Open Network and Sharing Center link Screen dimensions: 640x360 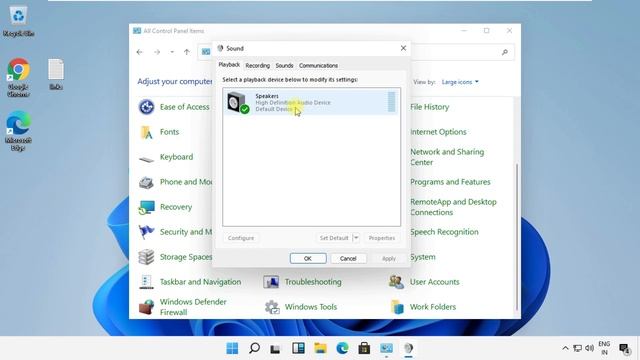pyautogui.click(x=447, y=157)
